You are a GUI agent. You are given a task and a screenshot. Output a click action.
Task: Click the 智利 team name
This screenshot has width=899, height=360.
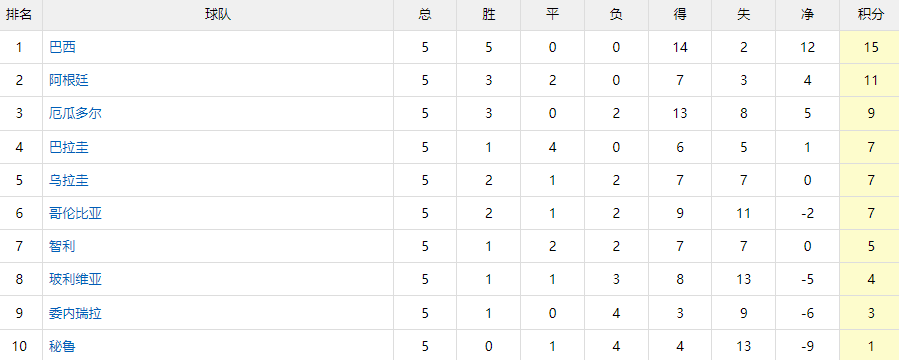62,246
